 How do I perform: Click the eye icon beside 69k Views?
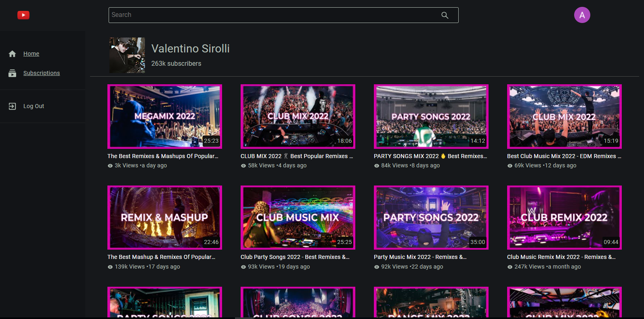(x=510, y=166)
